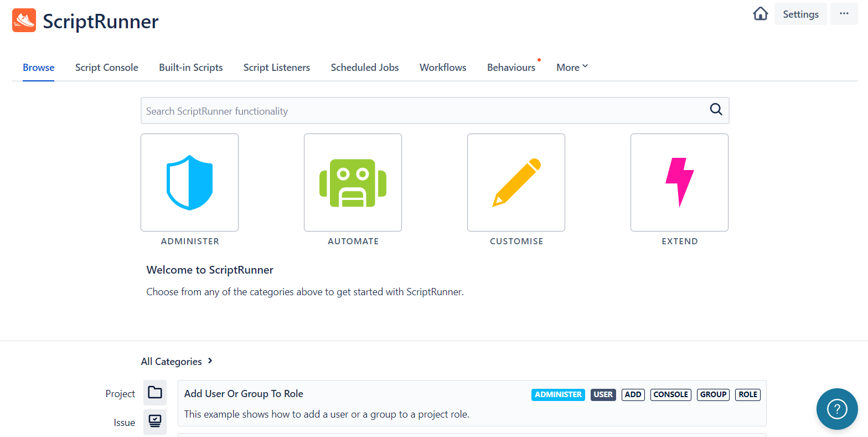
Task: Open the help question mark button
Action: click(837, 409)
